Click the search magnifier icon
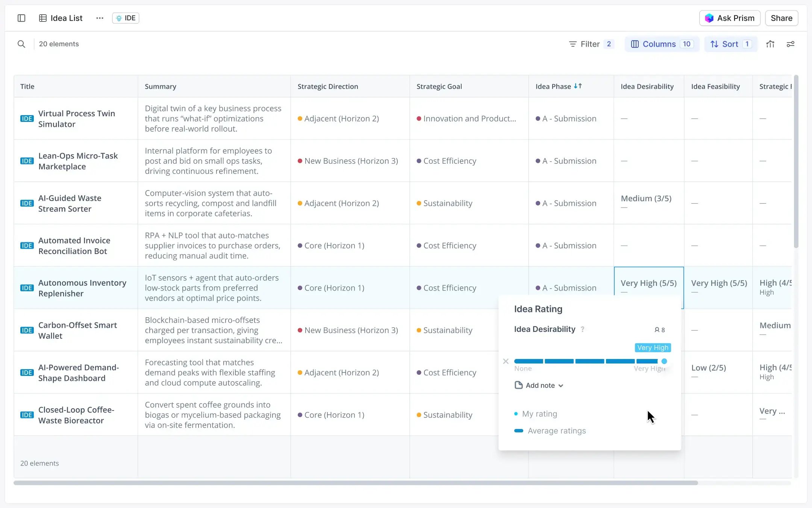 pos(21,44)
